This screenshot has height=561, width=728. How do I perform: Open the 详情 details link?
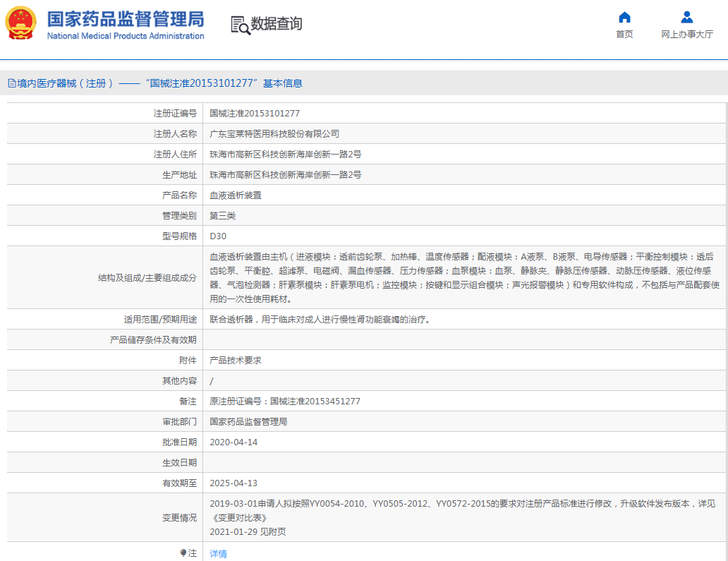[x=218, y=553]
